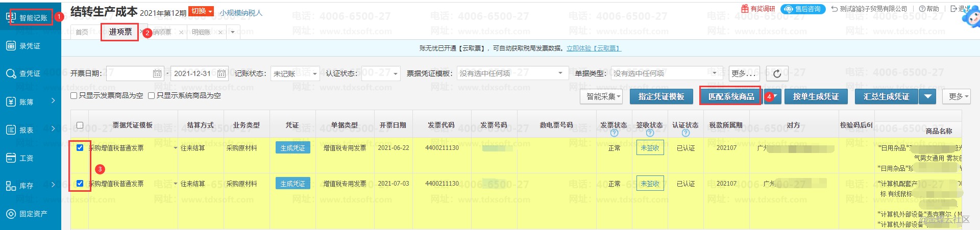Click the start 开票日期 input field

coord(129,73)
